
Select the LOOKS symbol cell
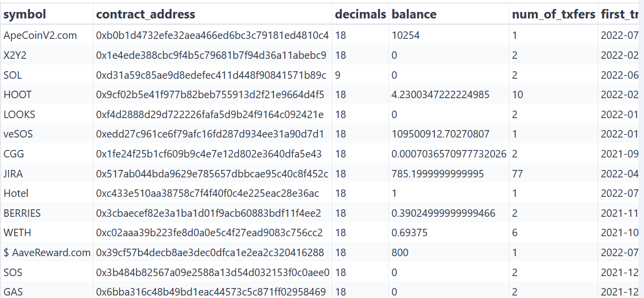[19, 115]
